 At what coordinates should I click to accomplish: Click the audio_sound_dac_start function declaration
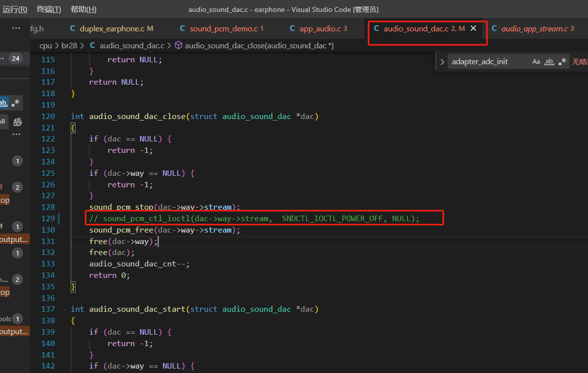[195, 309]
